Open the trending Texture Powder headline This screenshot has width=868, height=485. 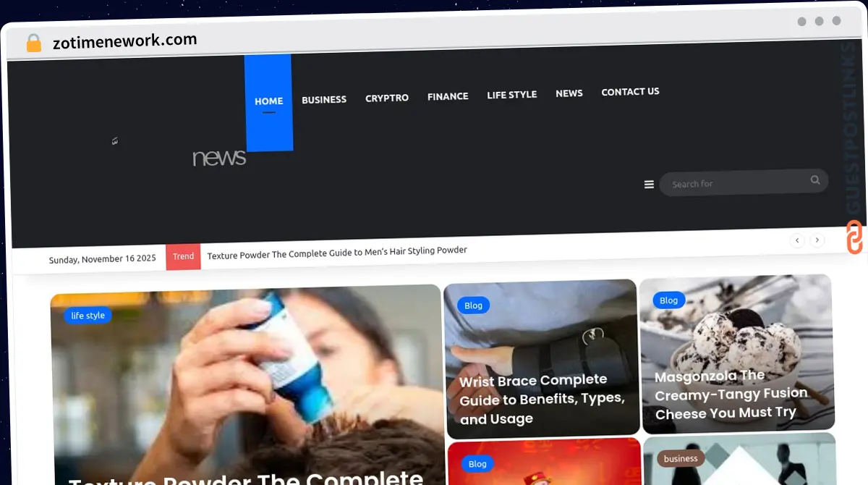coord(337,251)
